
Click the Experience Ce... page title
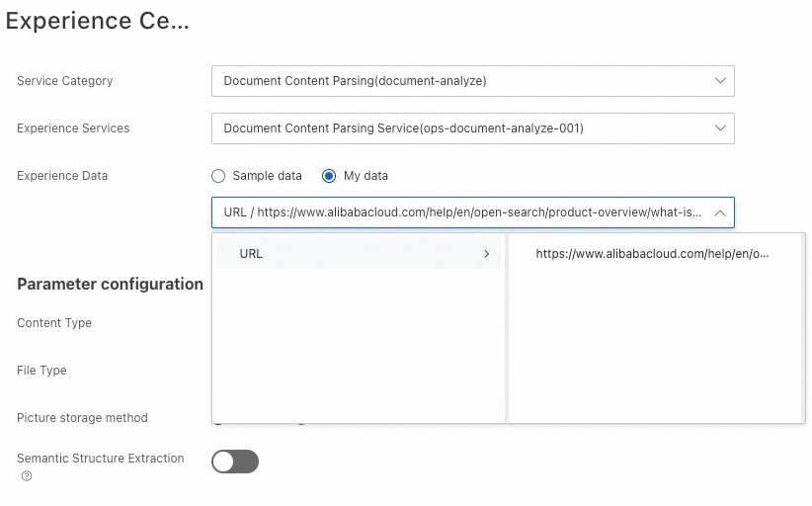(x=97, y=21)
